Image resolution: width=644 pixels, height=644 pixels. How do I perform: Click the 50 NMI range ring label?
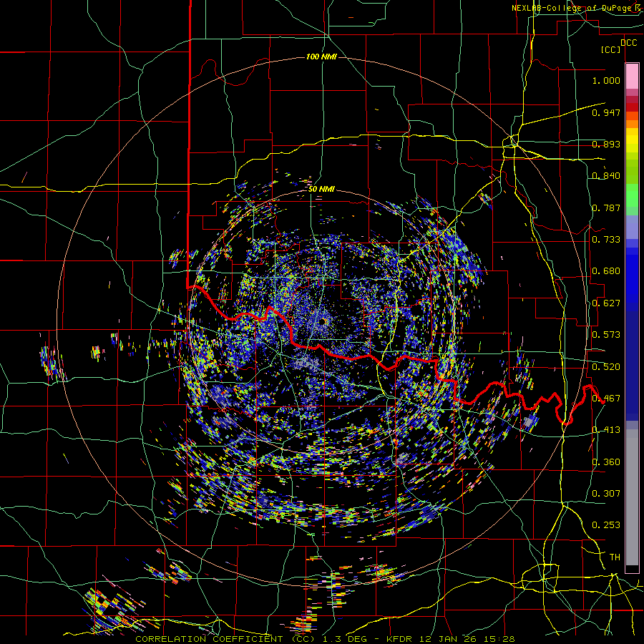tap(321, 189)
